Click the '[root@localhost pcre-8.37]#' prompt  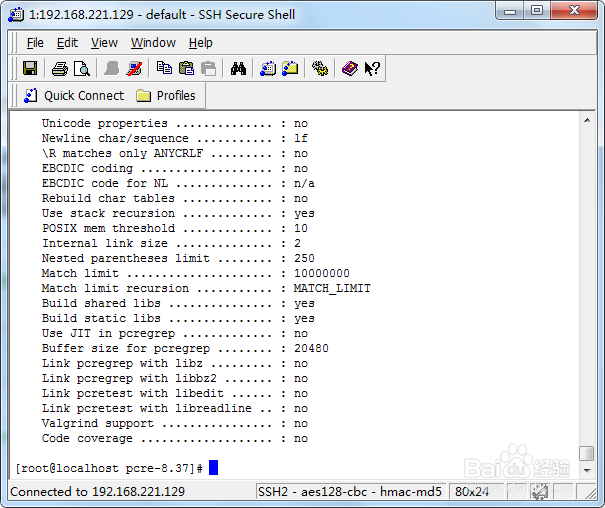tap(109, 468)
